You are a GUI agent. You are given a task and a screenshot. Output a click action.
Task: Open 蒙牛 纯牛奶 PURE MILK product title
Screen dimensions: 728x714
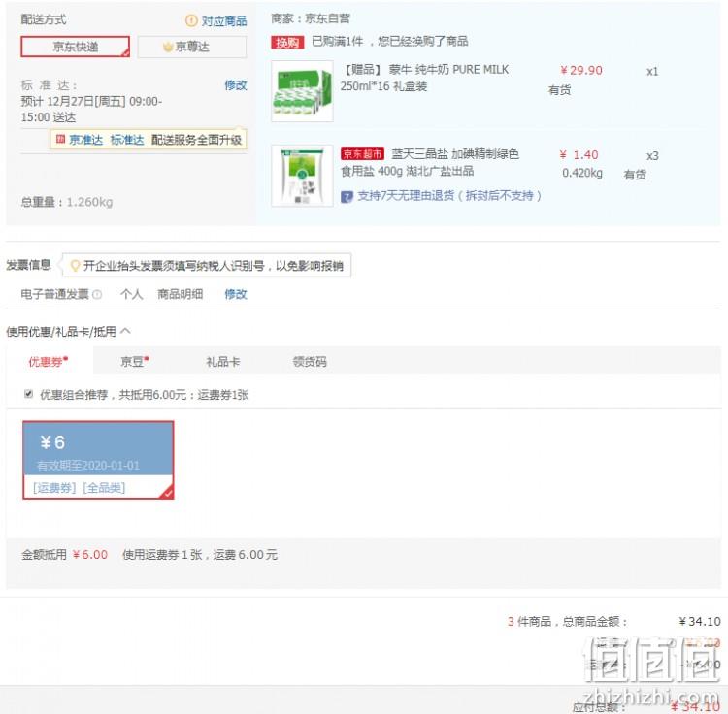[424, 78]
